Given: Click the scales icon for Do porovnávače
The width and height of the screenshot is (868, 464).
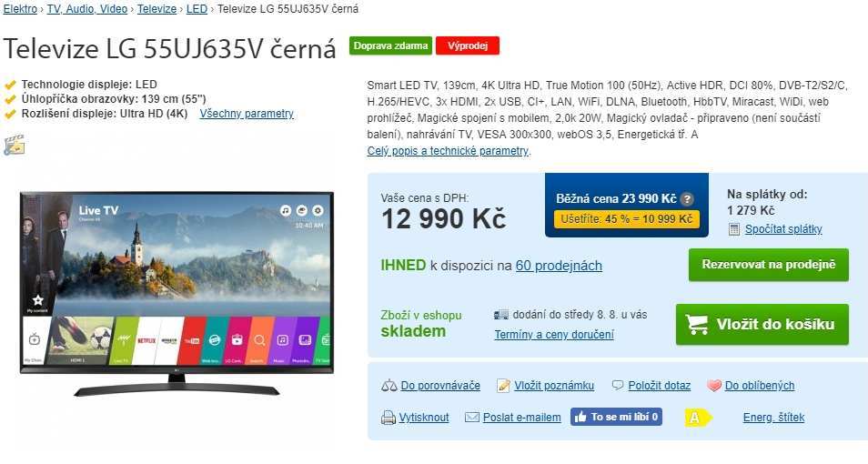Looking at the screenshot, I should 389,386.
